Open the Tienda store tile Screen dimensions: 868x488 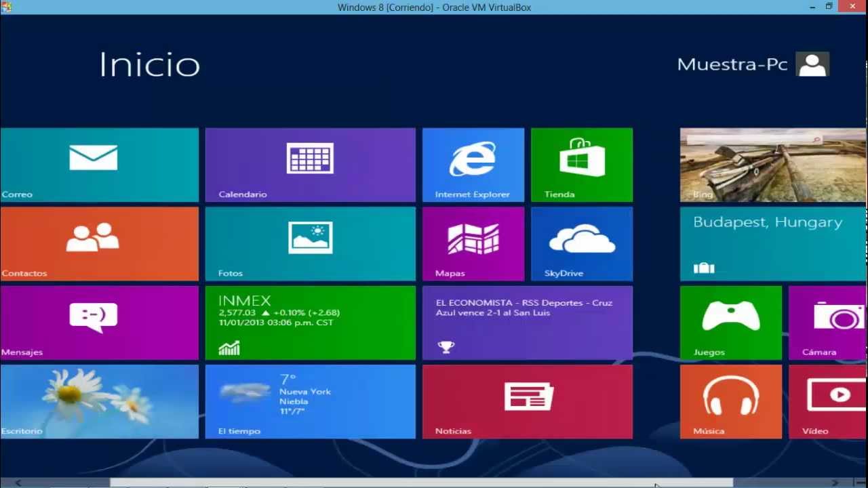(x=582, y=165)
